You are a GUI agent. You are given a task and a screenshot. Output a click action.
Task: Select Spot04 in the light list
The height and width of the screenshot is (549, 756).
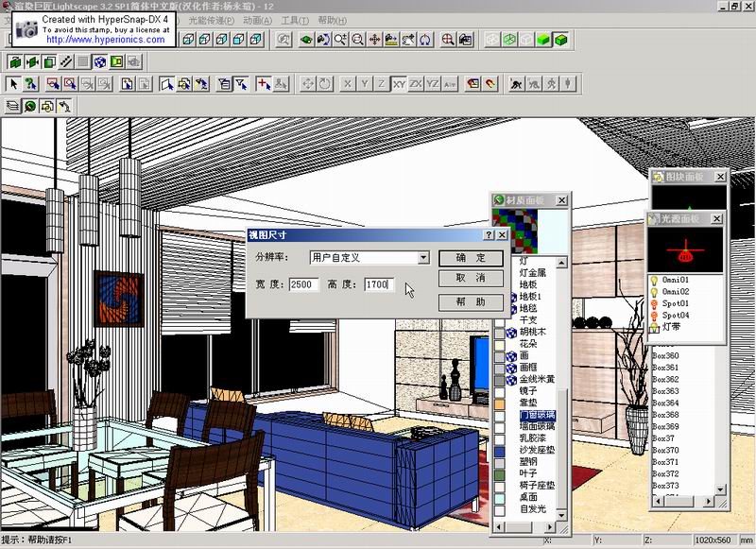click(x=676, y=316)
